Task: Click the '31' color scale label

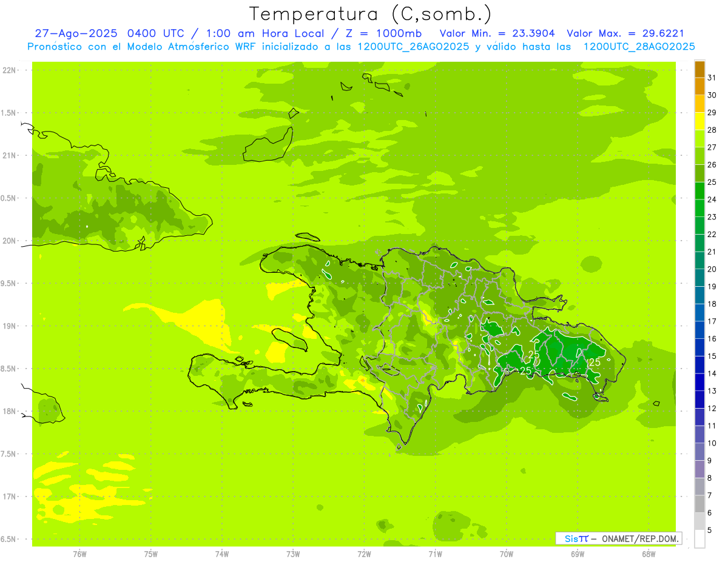Action: click(712, 78)
